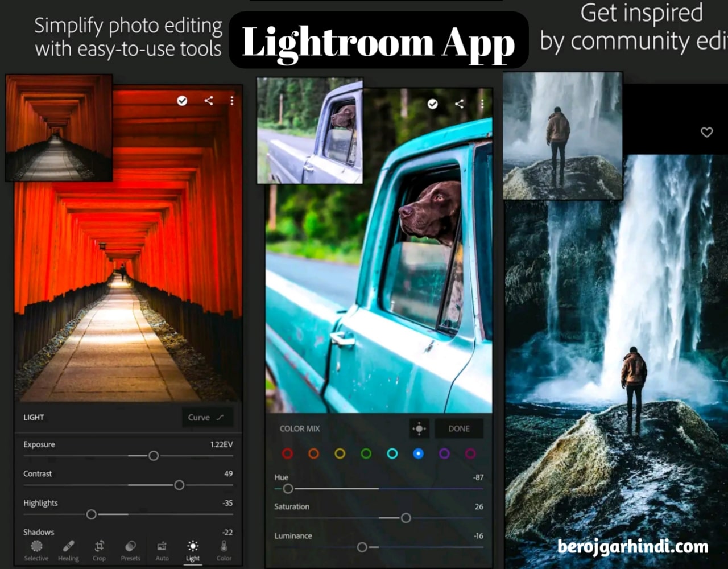Tap DONE in Color Mix
This screenshot has width=728, height=569.
coord(459,428)
